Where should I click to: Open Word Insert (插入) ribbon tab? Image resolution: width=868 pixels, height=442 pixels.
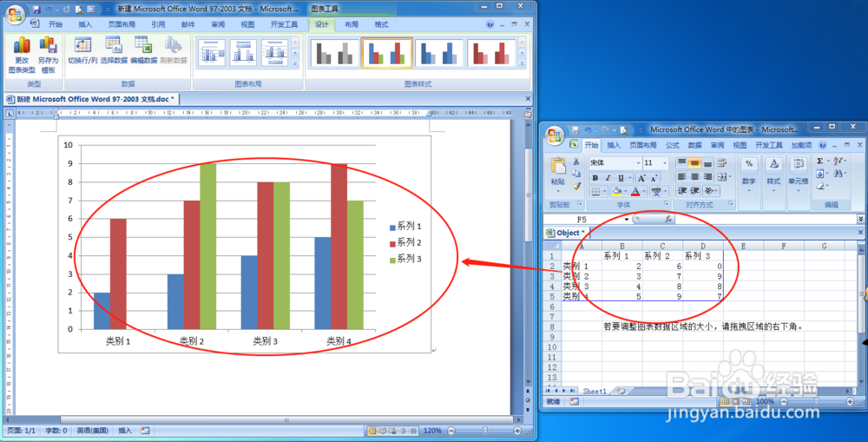(85, 24)
